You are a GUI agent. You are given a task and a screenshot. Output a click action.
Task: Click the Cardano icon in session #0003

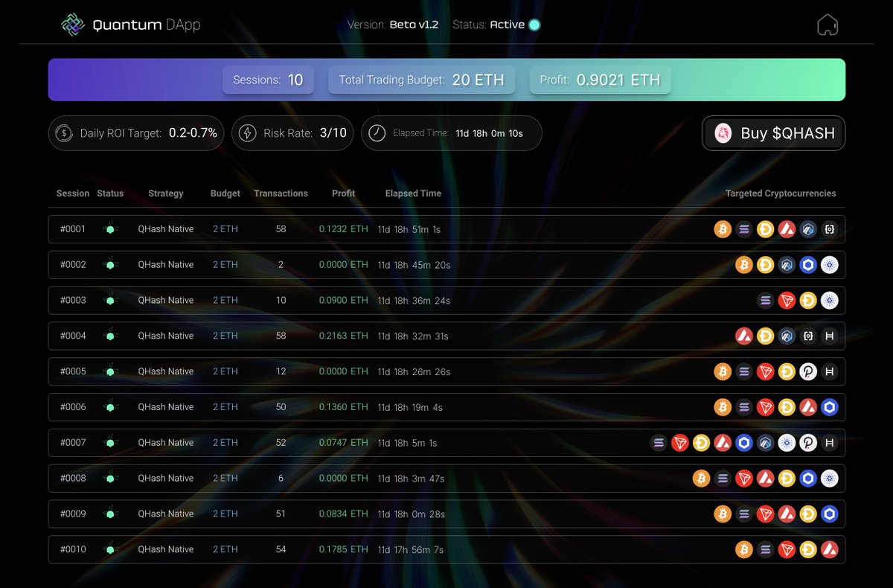click(830, 301)
